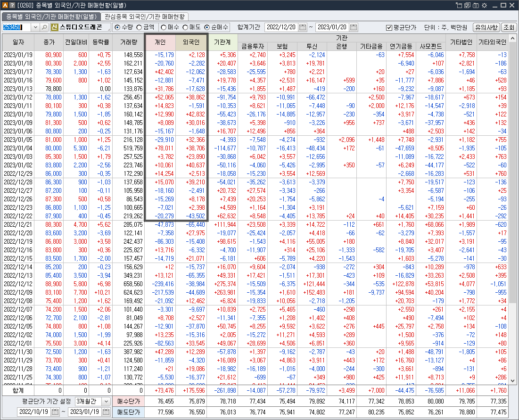This screenshot has height=420, width=519.
Task: Click the 보험 column header
Action: (x=282, y=46)
